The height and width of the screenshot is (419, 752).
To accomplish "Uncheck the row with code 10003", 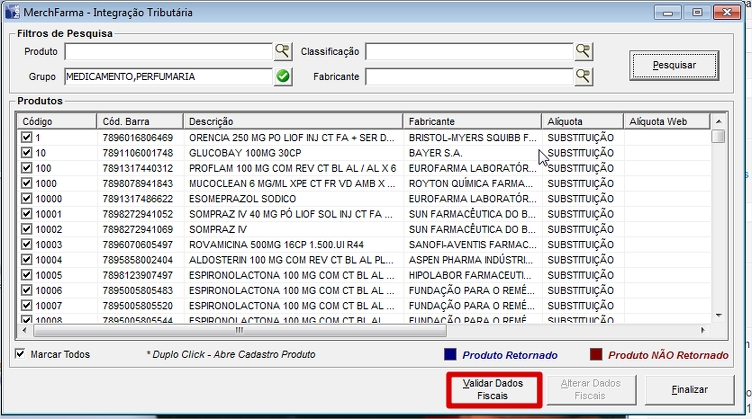I will click(27, 244).
